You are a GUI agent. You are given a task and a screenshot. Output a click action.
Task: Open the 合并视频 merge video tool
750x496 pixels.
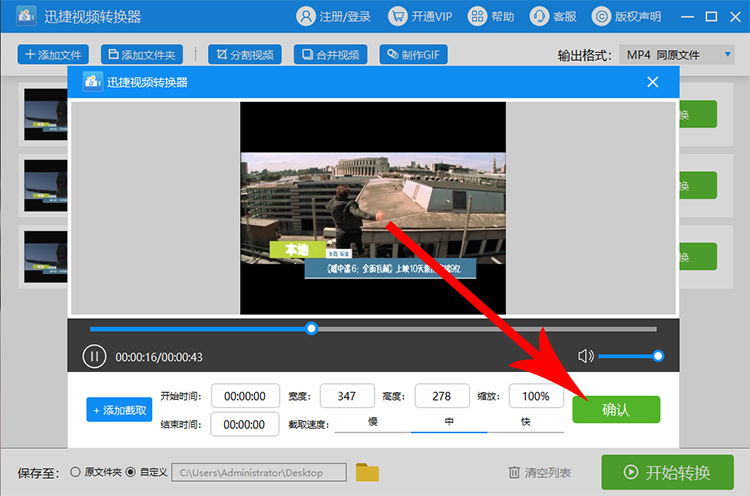330,55
